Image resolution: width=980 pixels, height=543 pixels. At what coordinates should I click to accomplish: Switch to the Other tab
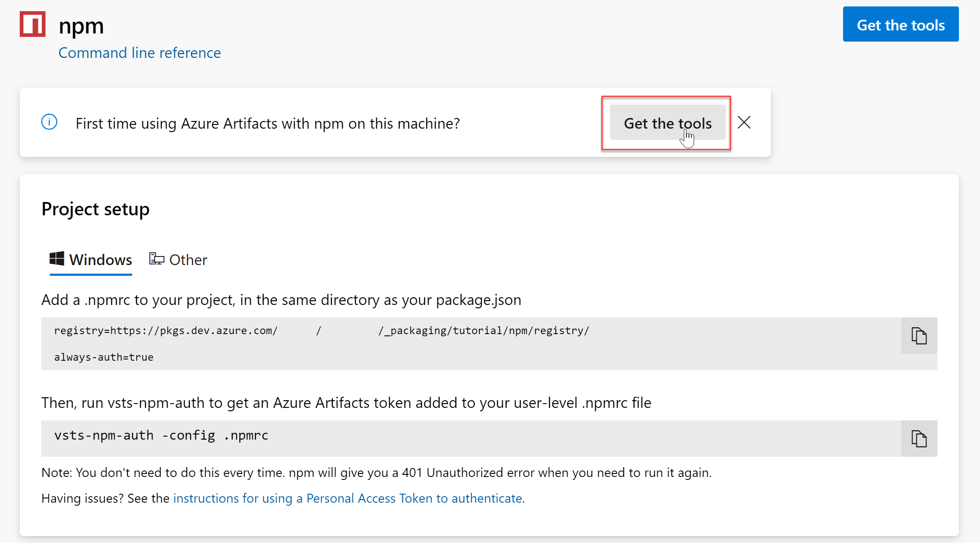pos(188,260)
